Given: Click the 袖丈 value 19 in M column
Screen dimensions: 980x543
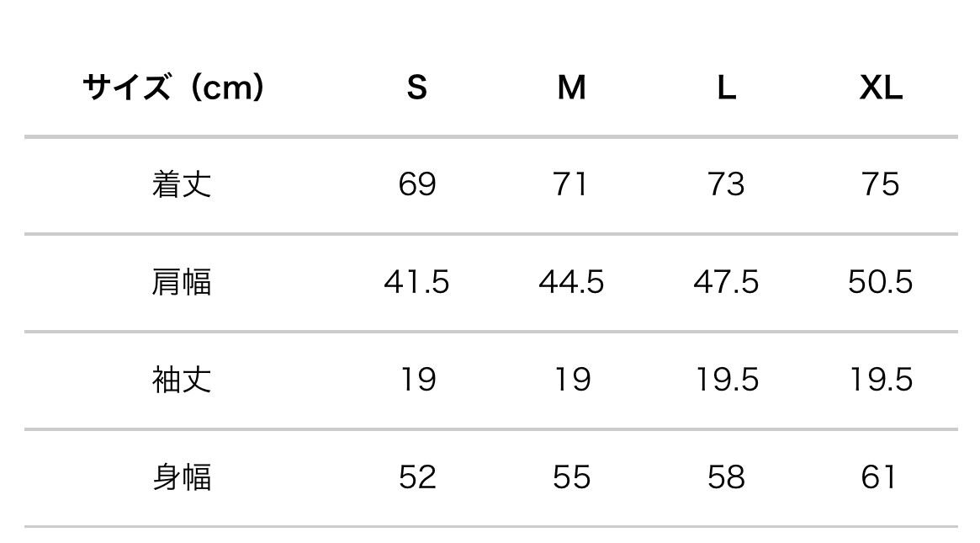Looking at the screenshot, I should click(571, 380).
